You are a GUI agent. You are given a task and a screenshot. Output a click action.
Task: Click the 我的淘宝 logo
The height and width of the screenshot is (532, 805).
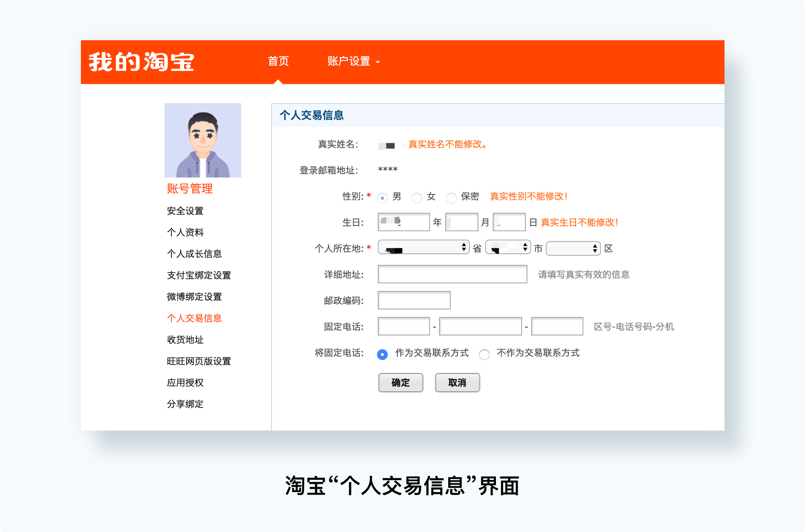(141, 62)
